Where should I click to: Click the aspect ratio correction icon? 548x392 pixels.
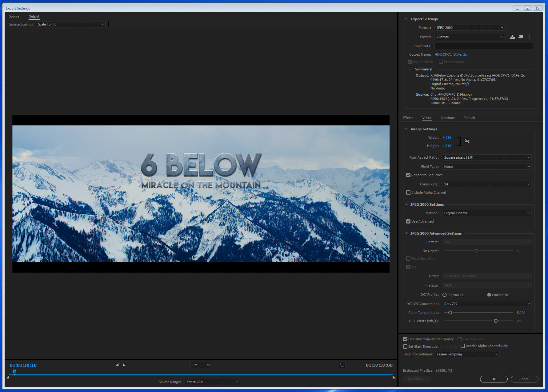pyautogui.click(x=342, y=365)
